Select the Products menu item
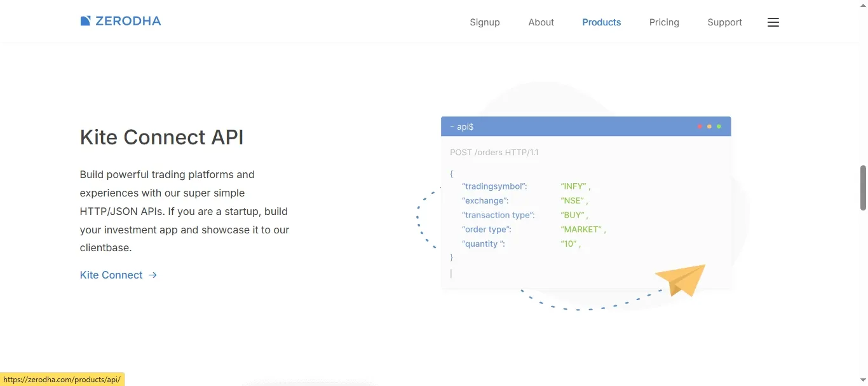 (x=602, y=22)
